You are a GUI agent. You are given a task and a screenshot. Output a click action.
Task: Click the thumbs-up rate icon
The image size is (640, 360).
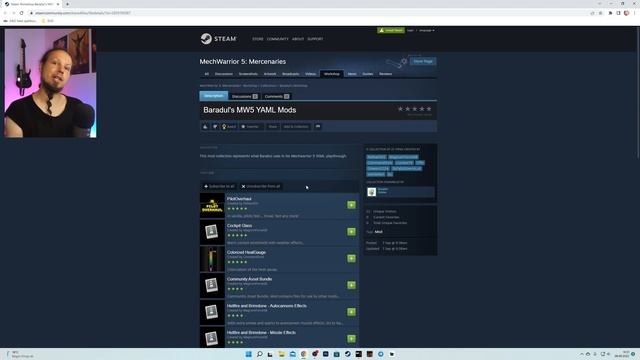[x=205, y=127]
